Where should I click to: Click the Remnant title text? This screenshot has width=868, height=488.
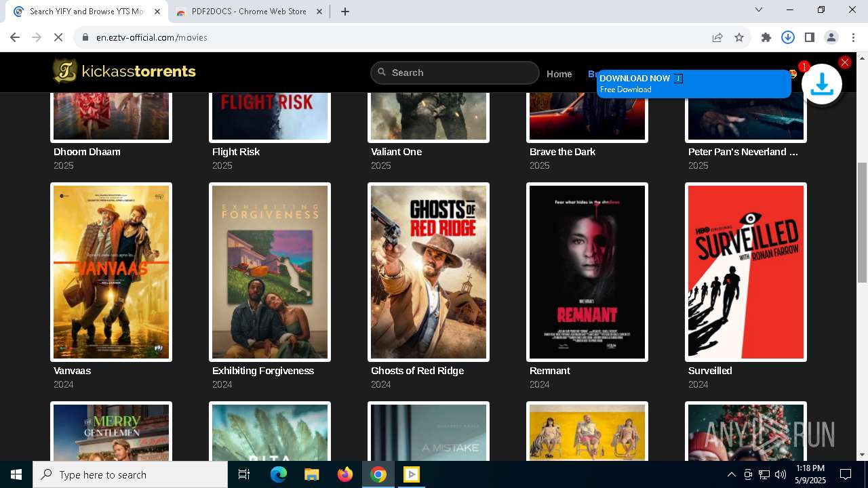550,371
